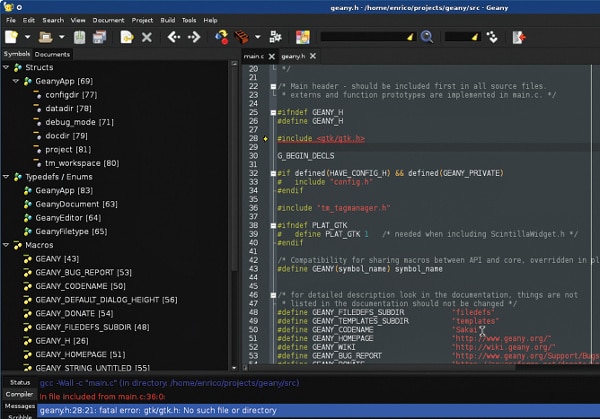Viewport: 600px width, 419px height.
Task: Click the New file toolbar icon
Action: click(12, 37)
